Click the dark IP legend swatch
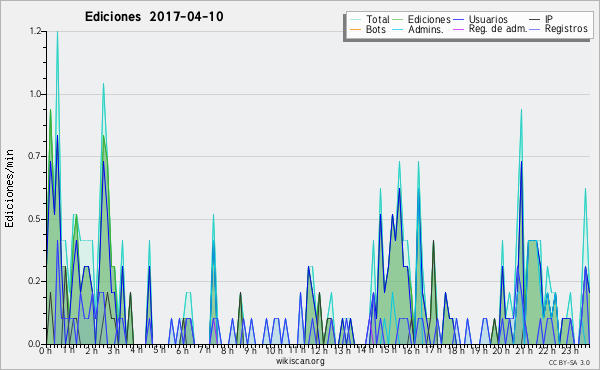Image resolution: width=600 pixels, height=370 pixels. 535,20
